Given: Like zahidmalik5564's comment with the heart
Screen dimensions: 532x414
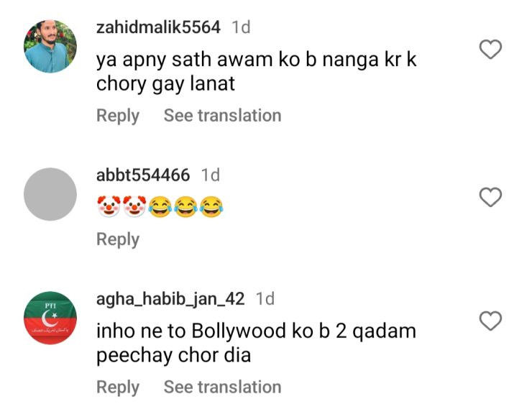Looking at the screenshot, I should pyautogui.click(x=490, y=49).
